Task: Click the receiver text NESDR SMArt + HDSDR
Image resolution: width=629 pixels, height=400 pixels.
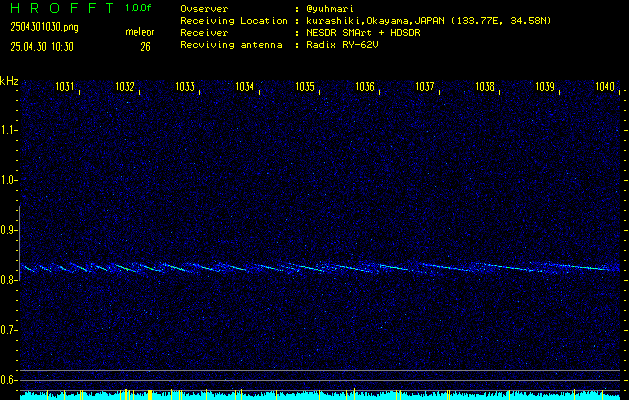Action: click(363, 33)
